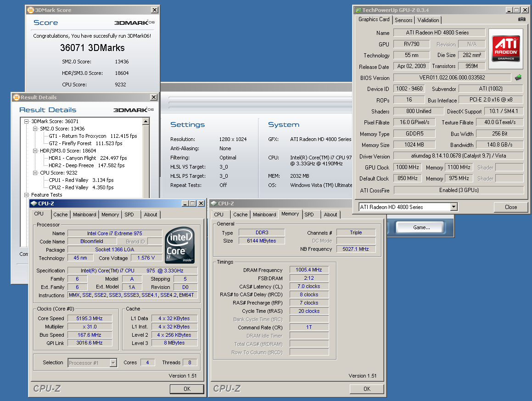This screenshot has width=532, height=401.
Task: Select HDR1 - Canyon Flight tree row
Action: tap(88, 158)
